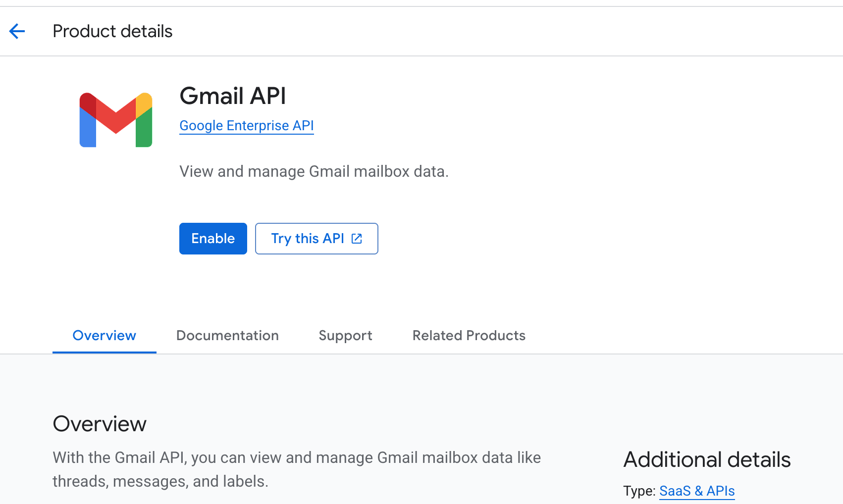This screenshot has width=843, height=504.
Task: Click the Additional details heading
Action: point(707,459)
